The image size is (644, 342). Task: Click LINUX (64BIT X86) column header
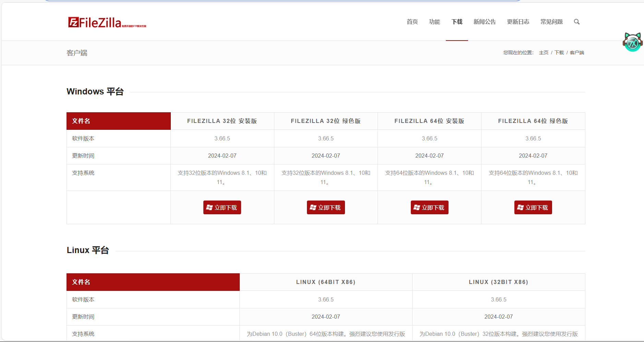coord(326,282)
